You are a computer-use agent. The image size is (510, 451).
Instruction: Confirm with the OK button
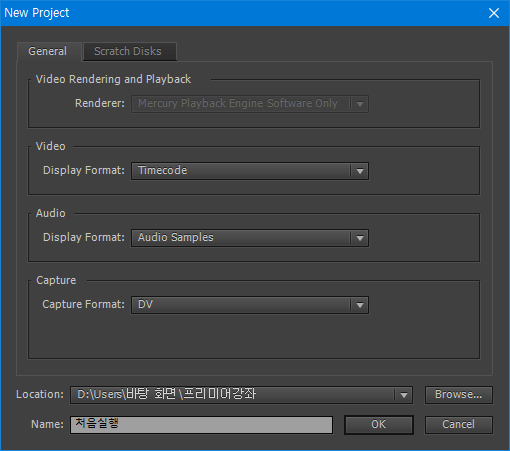click(379, 425)
